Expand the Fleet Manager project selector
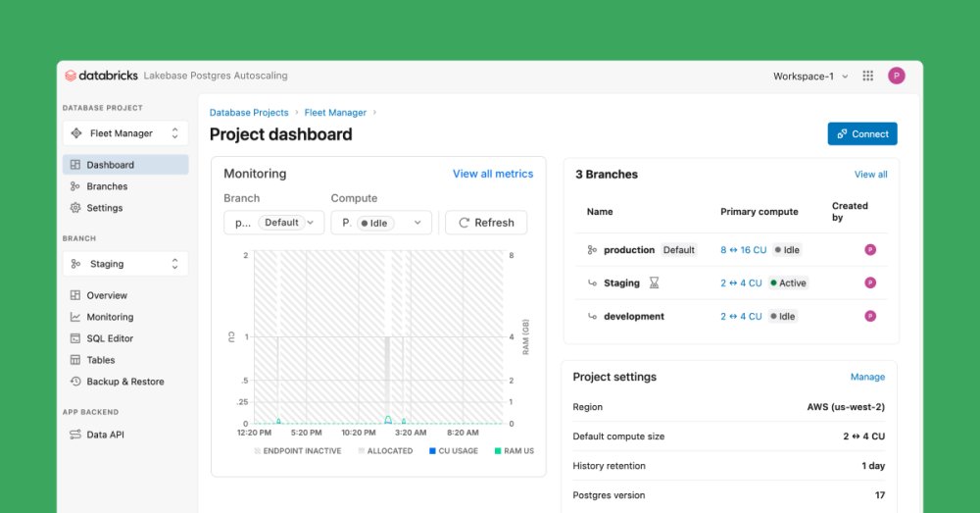The image size is (980, 513). 125,133
